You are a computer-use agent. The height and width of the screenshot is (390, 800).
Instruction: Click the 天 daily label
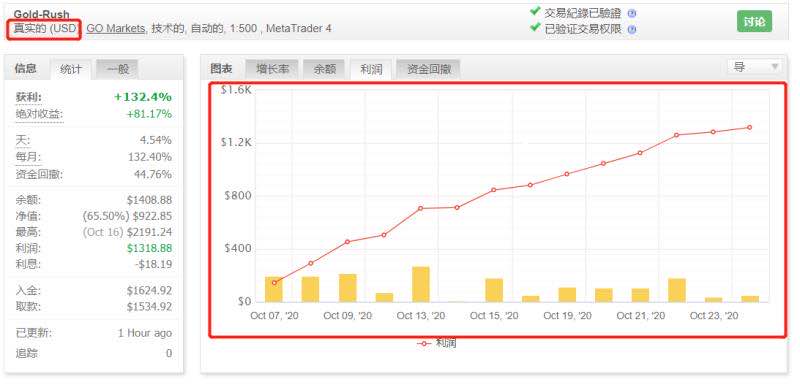tap(22, 140)
